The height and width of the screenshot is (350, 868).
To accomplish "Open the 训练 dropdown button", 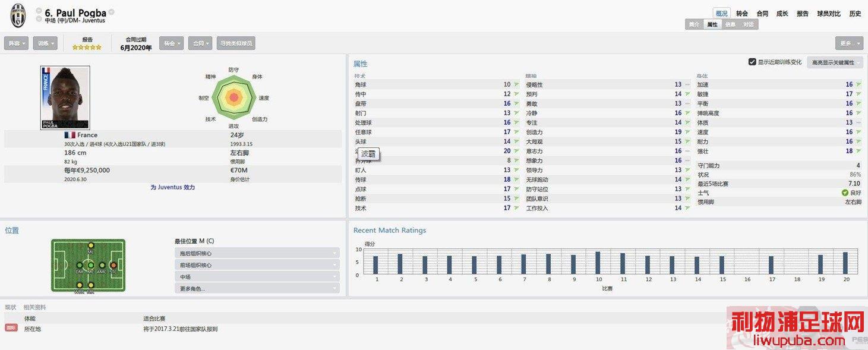I will (46, 43).
